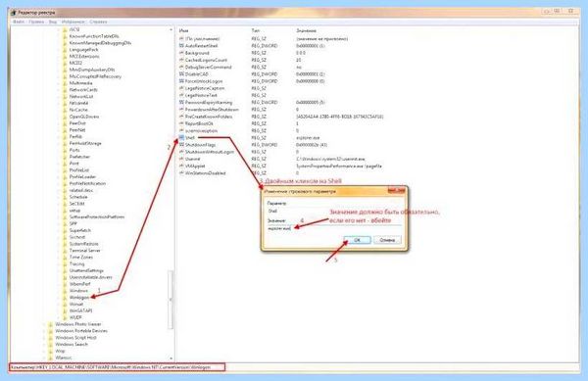The image size is (588, 381).
Task: Select the KnownFunctionTableDlls key
Action: pyautogui.click(x=94, y=36)
